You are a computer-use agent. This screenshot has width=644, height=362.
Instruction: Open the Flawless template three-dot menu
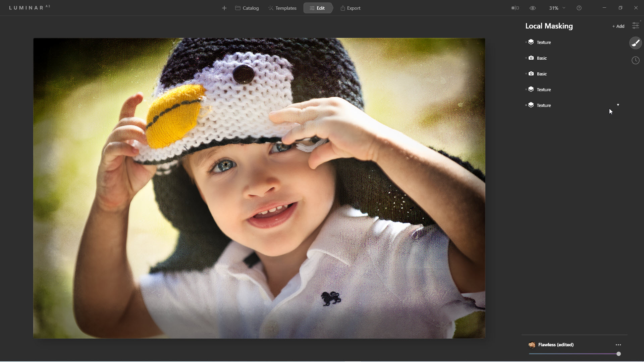coord(618,345)
